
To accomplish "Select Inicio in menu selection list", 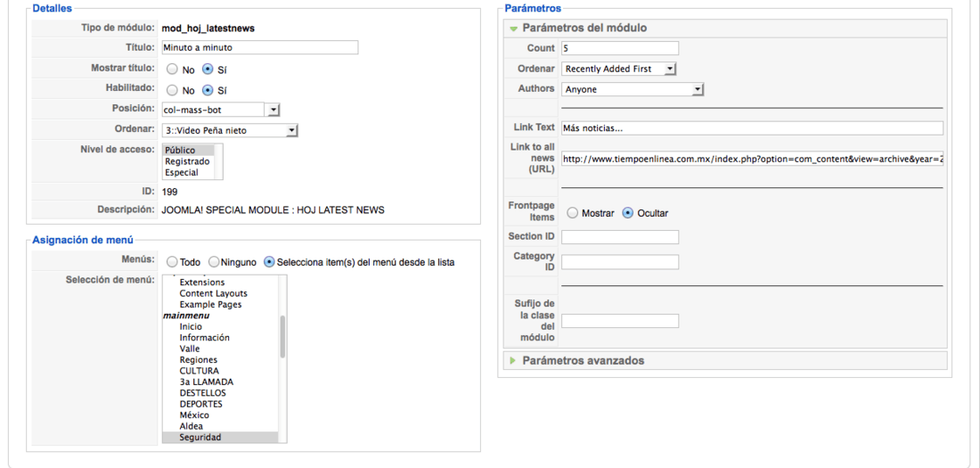I will pos(191,326).
